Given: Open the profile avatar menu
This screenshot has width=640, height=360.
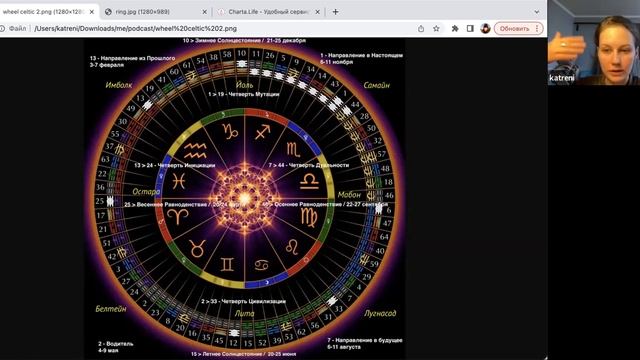Looking at the screenshot, I should point(485,29).
